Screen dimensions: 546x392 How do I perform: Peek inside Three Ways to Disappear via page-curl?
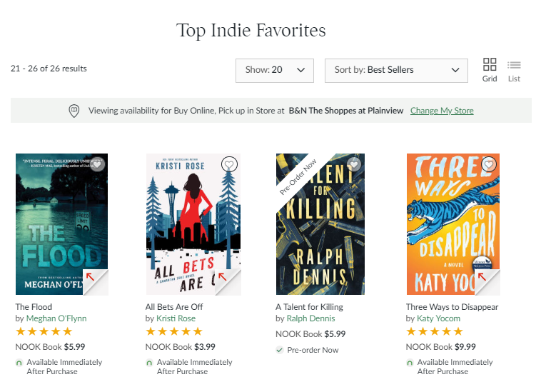click(x=487, y=282)
